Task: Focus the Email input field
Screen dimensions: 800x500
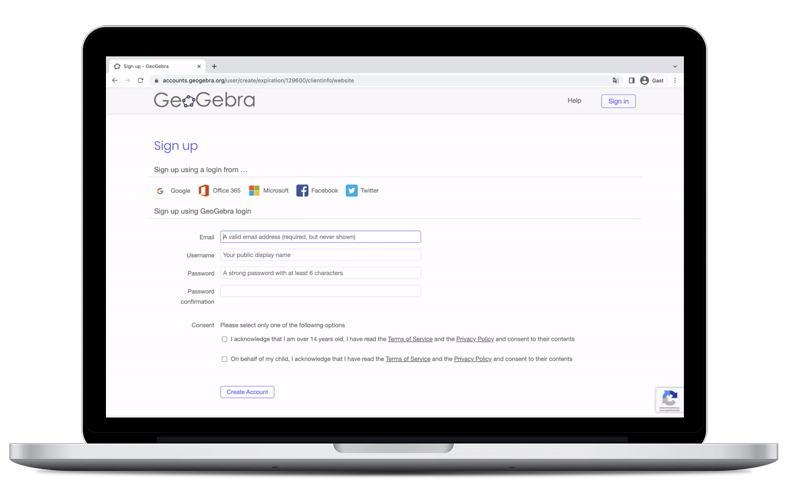Action: pos(320,237)
